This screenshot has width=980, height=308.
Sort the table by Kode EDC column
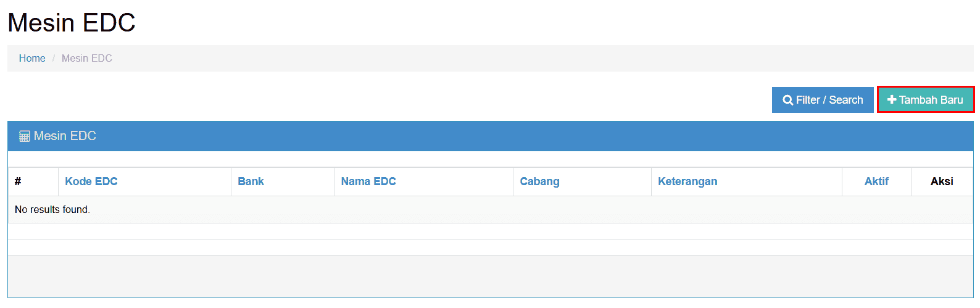91,181
